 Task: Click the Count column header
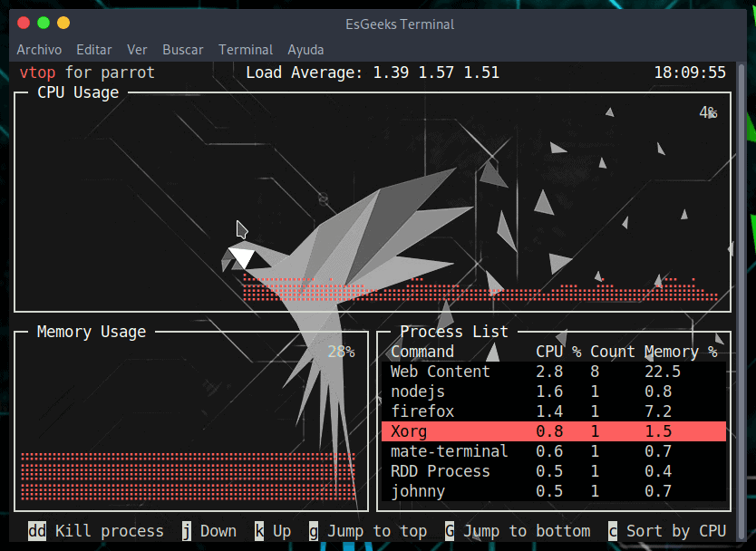[x=612, y=352]
